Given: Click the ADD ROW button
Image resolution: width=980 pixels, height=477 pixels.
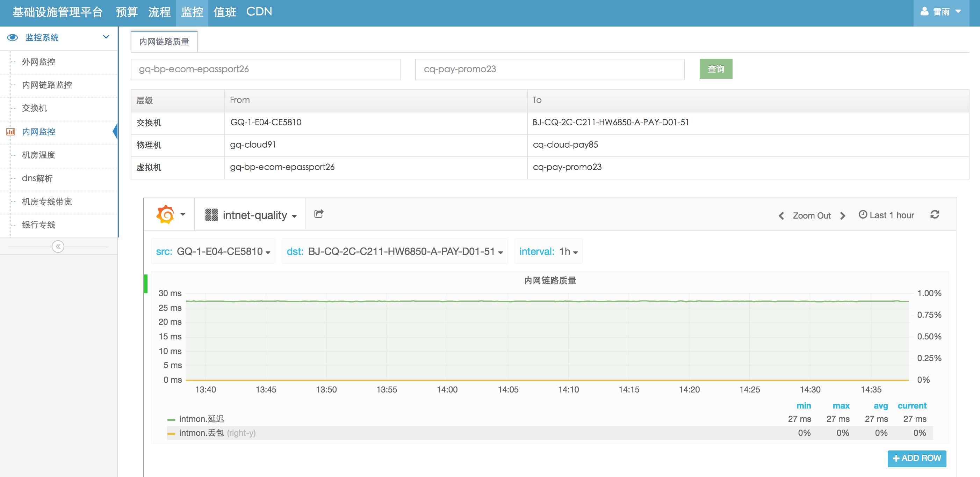Looking at the screenshot, I should (916, 458).
